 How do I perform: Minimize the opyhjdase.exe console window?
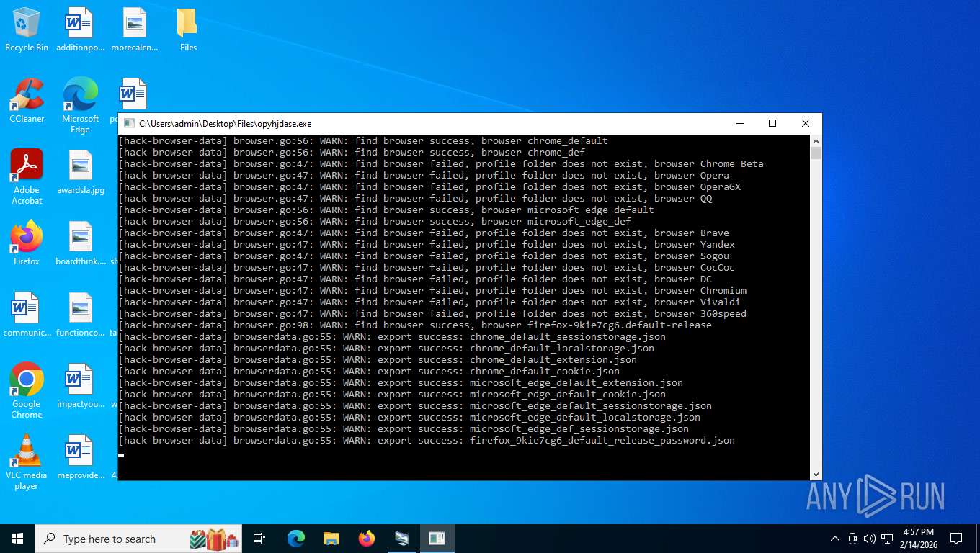(739, 123)
